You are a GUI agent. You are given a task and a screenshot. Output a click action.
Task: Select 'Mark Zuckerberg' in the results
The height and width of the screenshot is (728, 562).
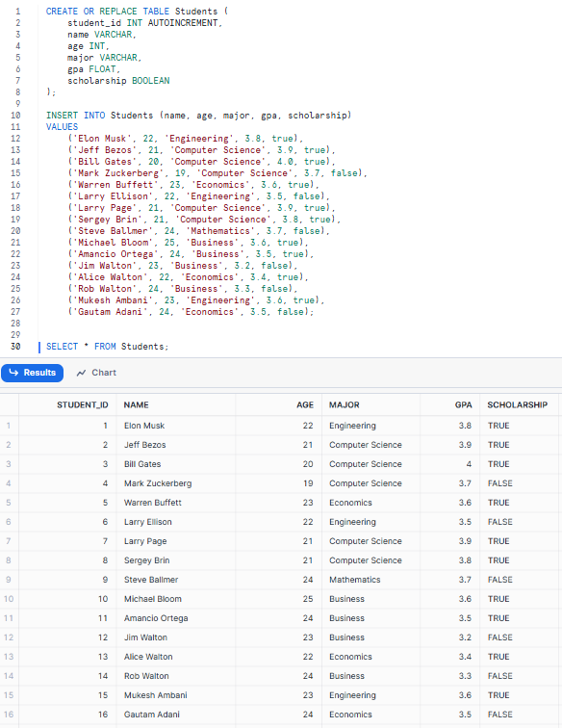[158, 483]
